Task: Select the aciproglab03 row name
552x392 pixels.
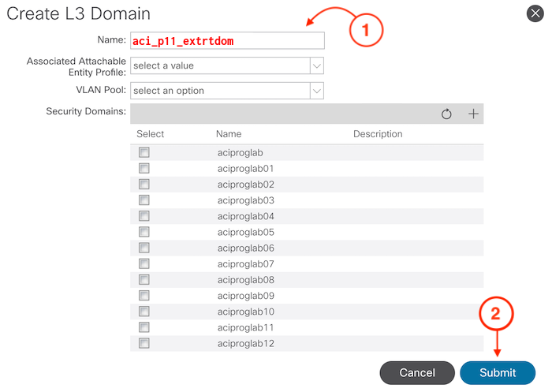Action: (x=245, y=200)
